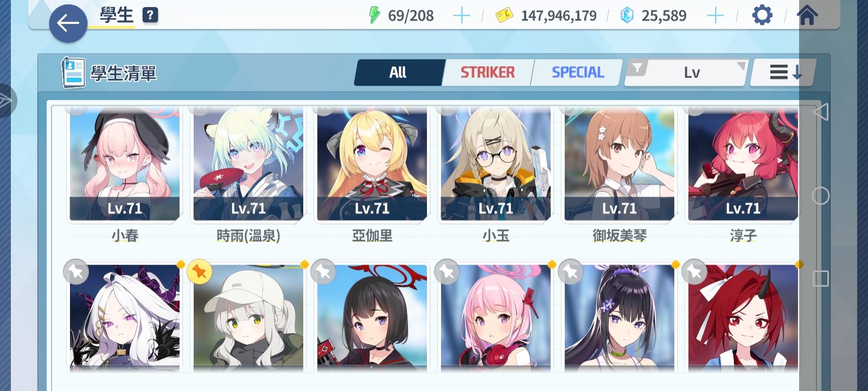Open the question mark help icon
The height and width of the screenshot is (391, 868).
coord(150,15)
